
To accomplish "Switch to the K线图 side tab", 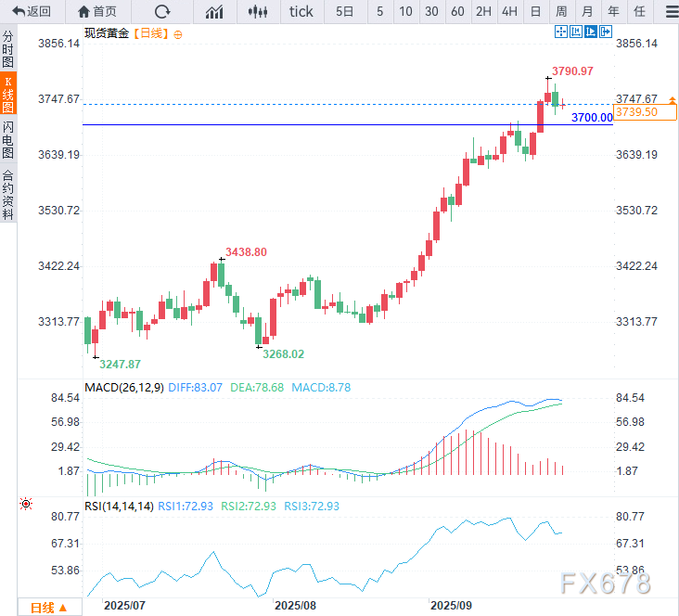I will click(8, 94).
